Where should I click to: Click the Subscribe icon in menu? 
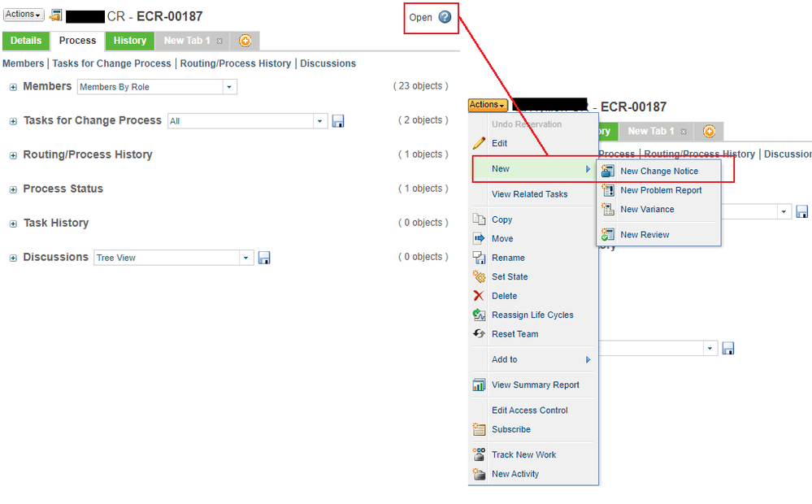coord(479,429)
